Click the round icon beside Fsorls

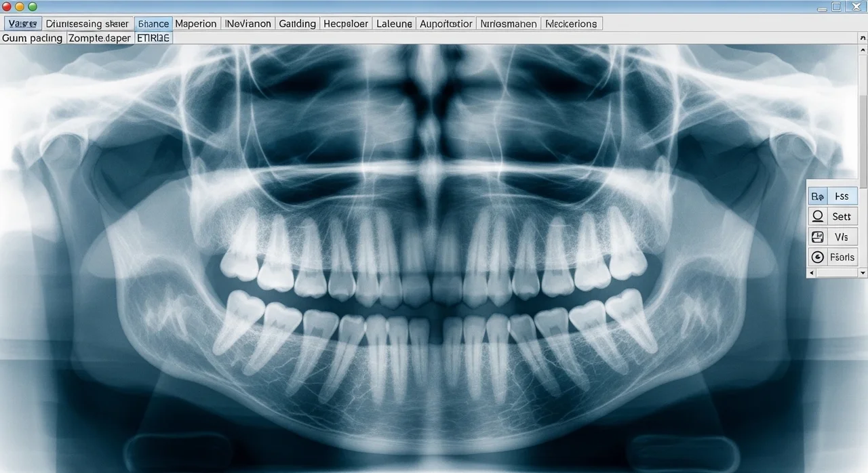coord(818,258)
